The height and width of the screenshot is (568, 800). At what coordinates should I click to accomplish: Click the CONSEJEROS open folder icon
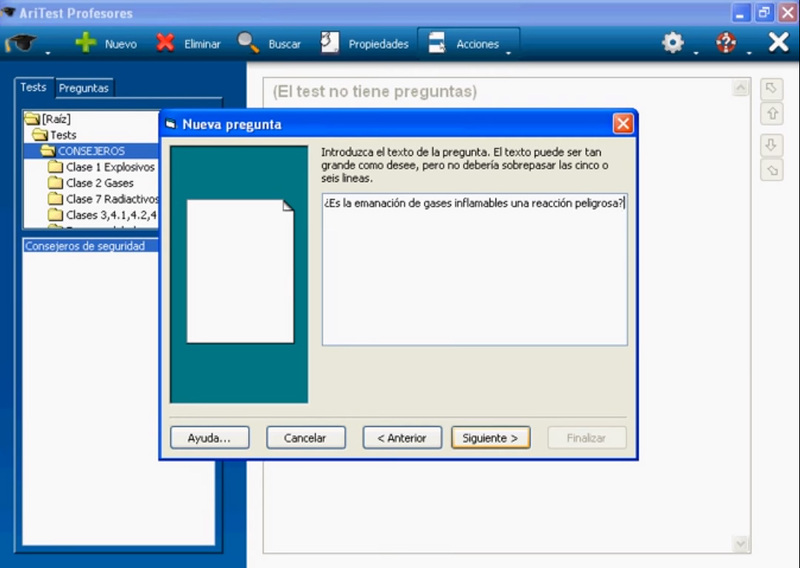[48, 151]
